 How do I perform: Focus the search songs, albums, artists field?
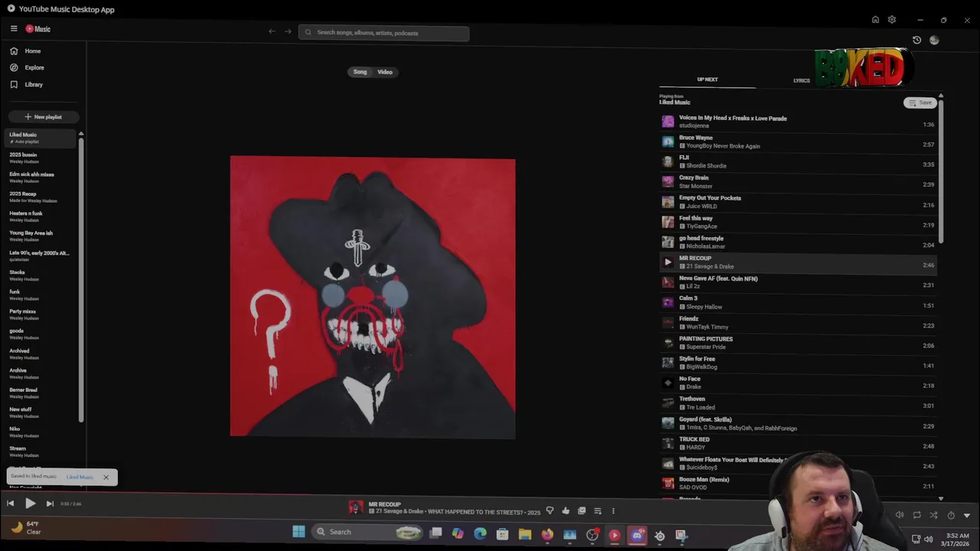(x=384, y=33)
